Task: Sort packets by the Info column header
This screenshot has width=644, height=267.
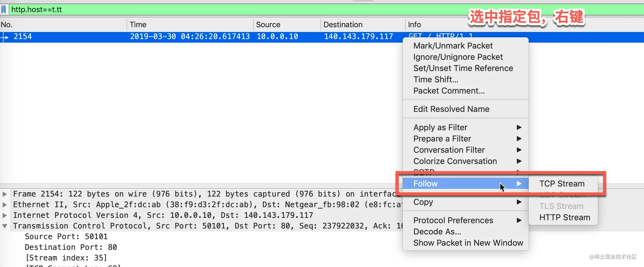Action: (414, 25)
